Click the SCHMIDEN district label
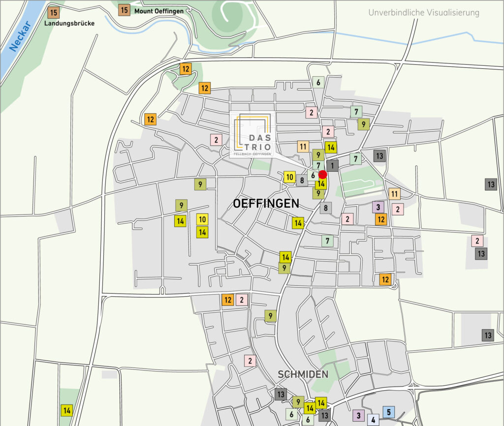The image size is (504, 426). tap(303, 374)
